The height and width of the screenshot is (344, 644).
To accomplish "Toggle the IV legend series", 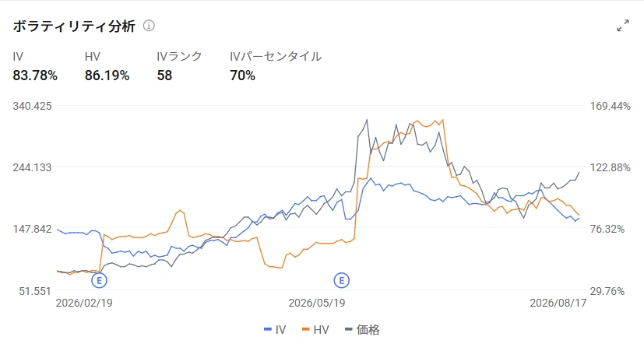I will (275, 330).
